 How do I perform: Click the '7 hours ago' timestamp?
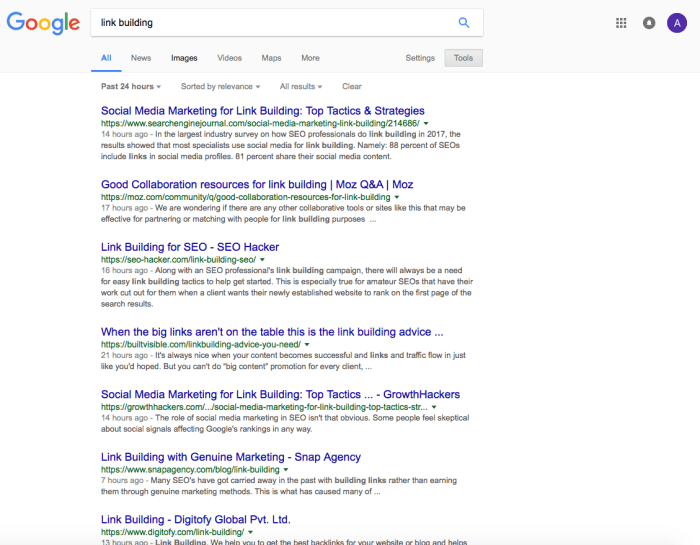[122, 480]
